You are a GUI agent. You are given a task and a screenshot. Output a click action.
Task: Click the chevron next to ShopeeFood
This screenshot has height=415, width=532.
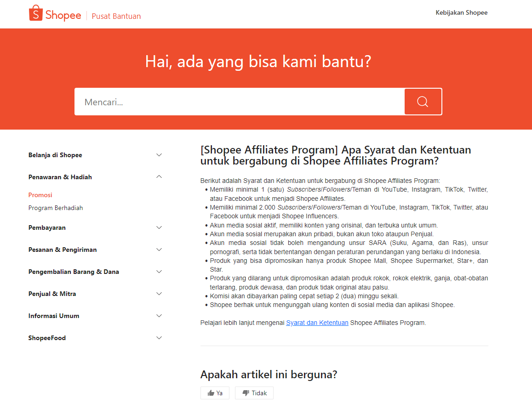pos(159,337)
